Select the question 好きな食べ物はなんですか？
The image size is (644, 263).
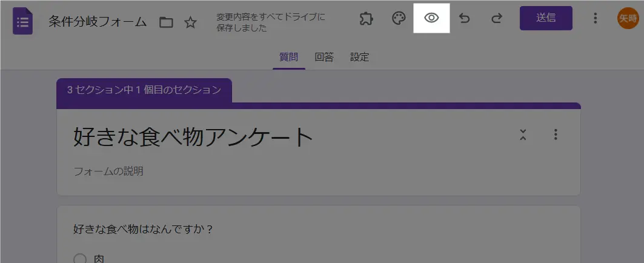144,229
